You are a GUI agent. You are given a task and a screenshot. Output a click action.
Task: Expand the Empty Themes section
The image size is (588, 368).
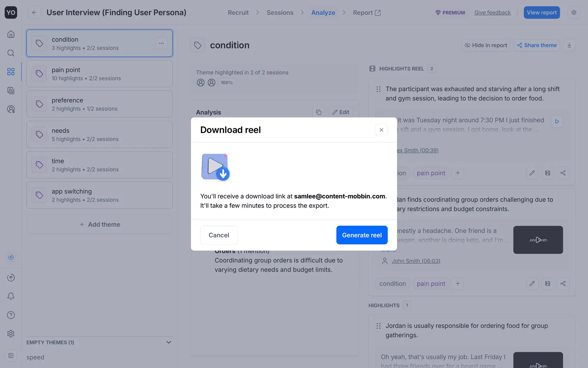[168, 342]
